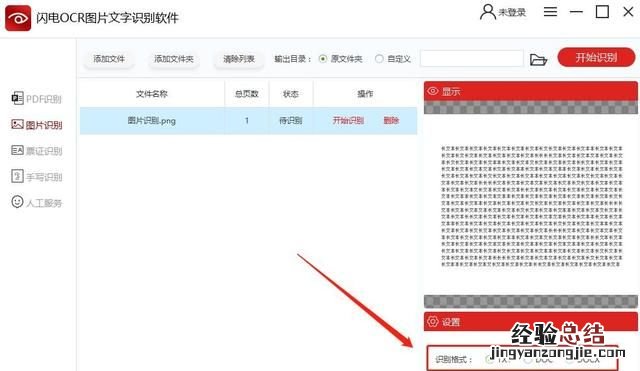Click the 添加文件夹 button
Screen dimensions: 640x371
(173, 59)
